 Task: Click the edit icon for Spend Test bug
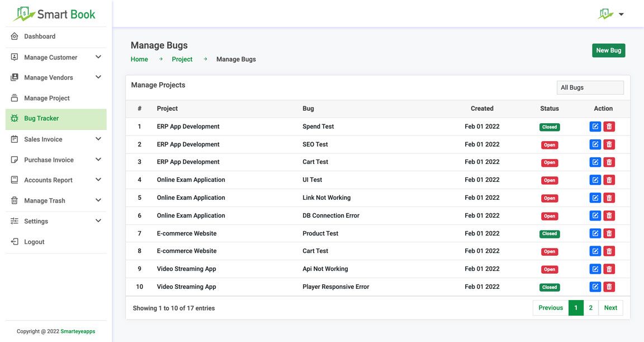coord(595,127)
